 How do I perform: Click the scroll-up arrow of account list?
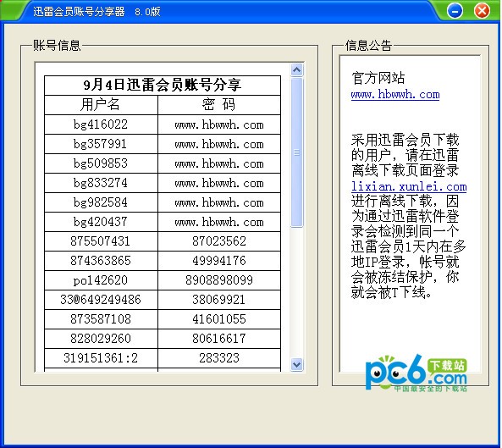(x=297, y=69)
